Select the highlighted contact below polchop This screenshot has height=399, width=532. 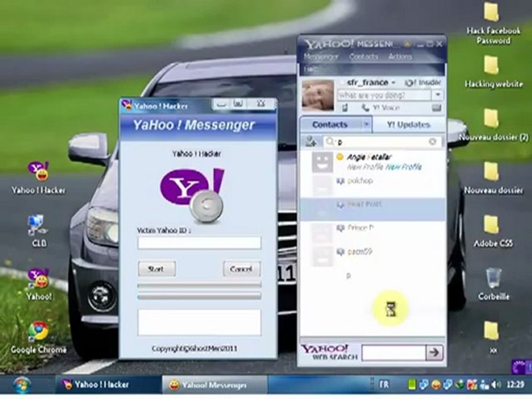pyautogui.click(x=372, y=209)
